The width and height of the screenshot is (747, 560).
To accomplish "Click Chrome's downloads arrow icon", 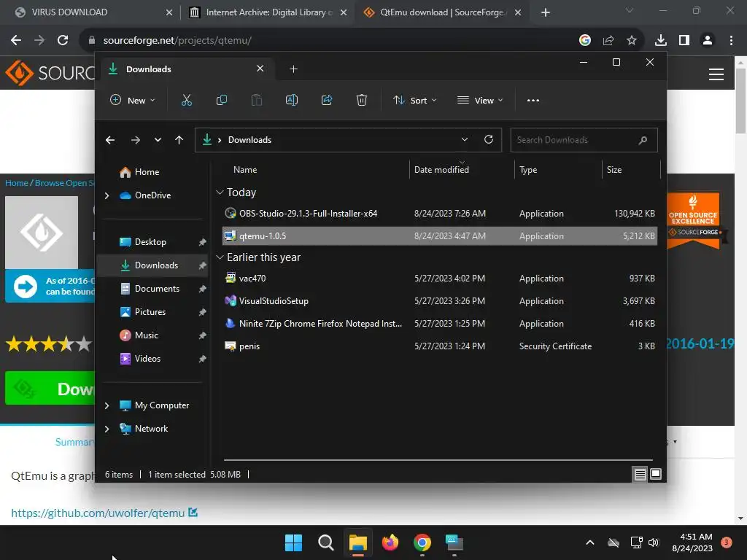I will [661, 40].
